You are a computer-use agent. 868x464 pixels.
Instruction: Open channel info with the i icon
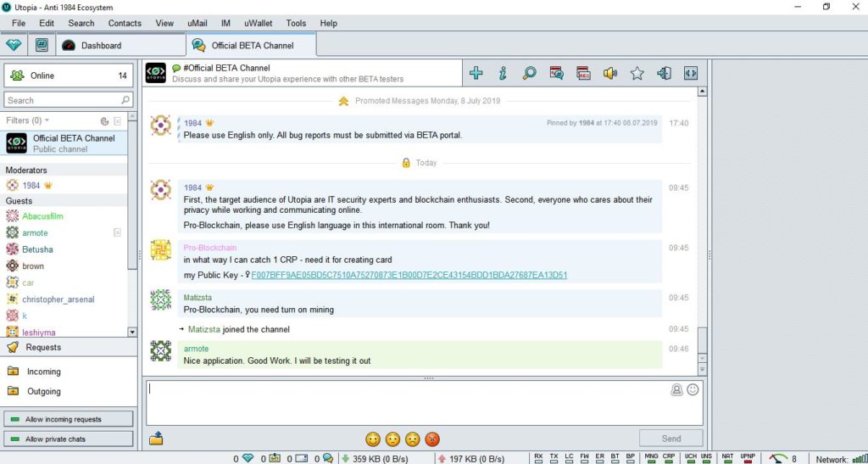(503, 73)
